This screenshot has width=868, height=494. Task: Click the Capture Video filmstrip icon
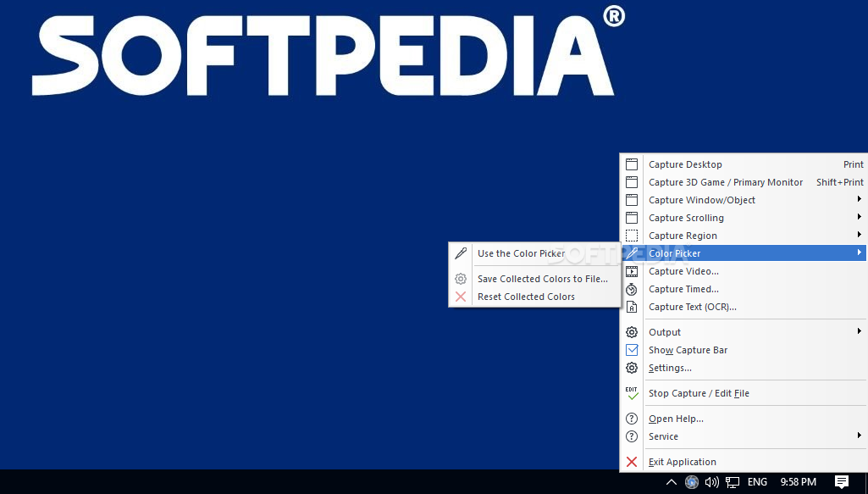(x=632, y=271)
